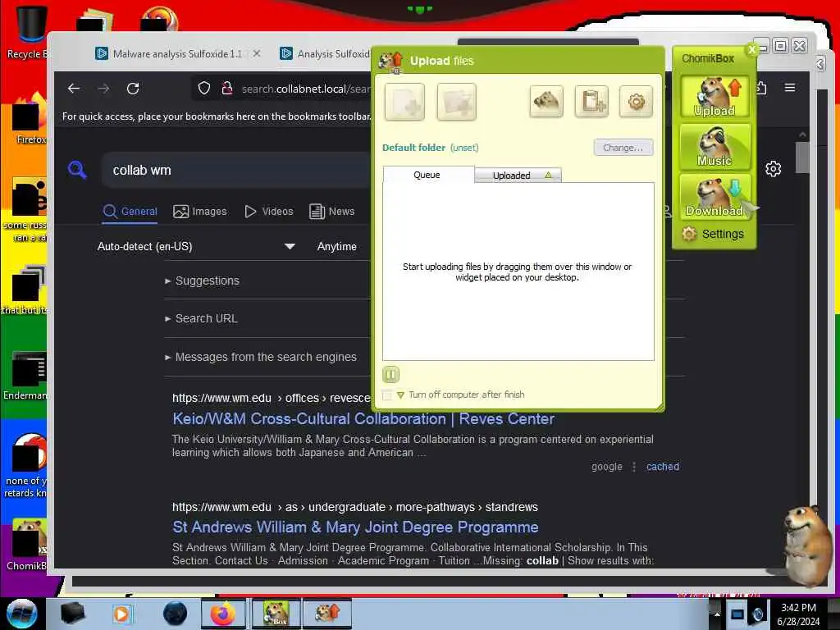Reload the page in Firefox
Image resolution: width=840 pixels, height=630 pixels.
(133, 89)
